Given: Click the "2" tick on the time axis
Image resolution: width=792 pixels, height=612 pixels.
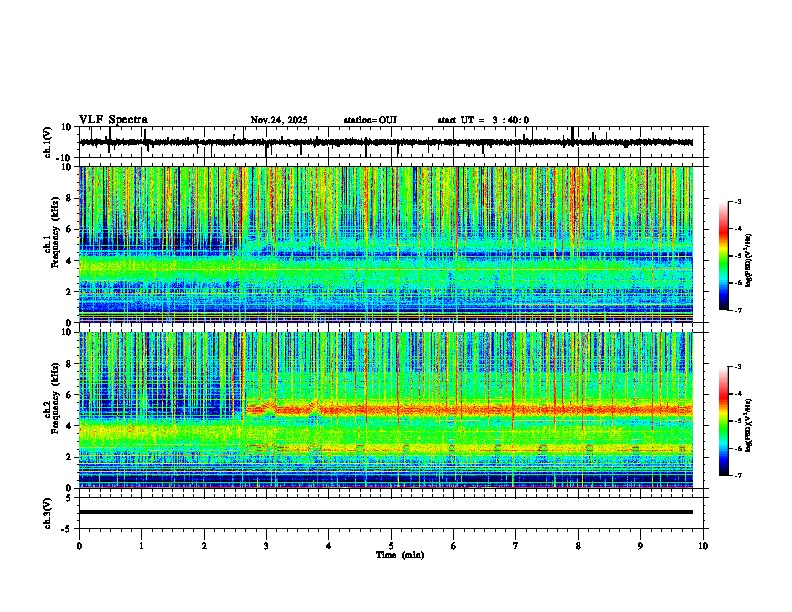Looking at the screenshot, I should 204,546.
